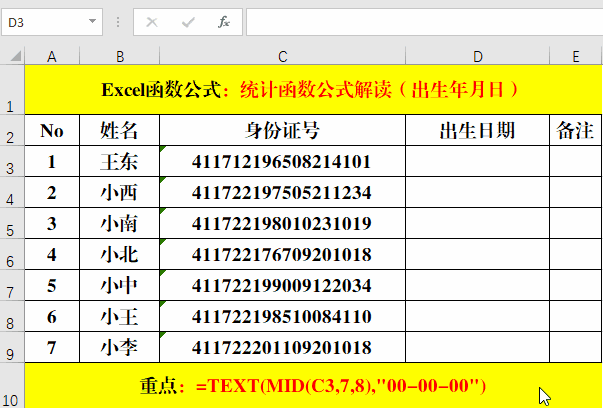This screenshot has height=408, width=603.
Task: Select row 3 header
Action: (x=12, y=161)
